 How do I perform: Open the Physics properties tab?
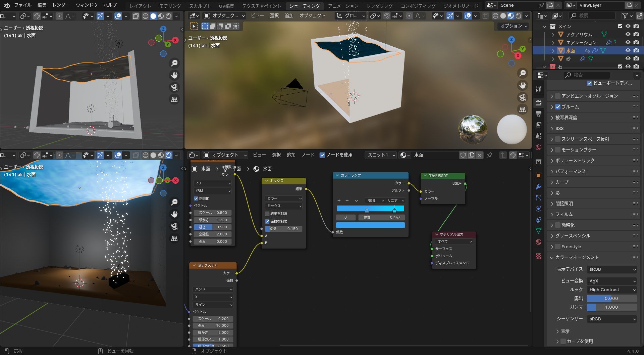[538, 209]
